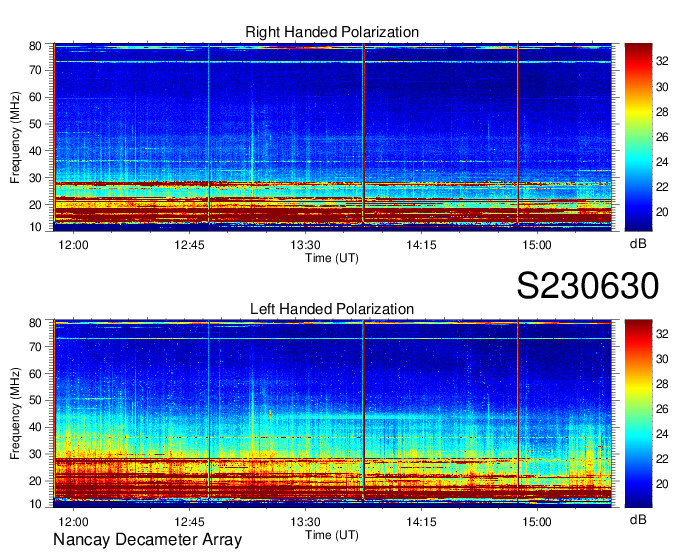Click 80 frequency tick of Right Handed plot
680x552 pixels.
(x=35, y=46)
